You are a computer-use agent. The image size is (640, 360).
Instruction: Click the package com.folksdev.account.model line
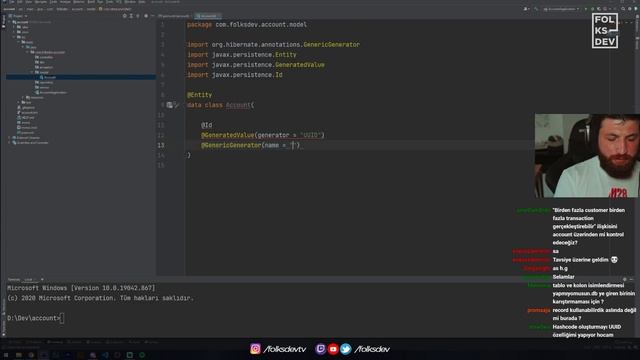point(247,24)
